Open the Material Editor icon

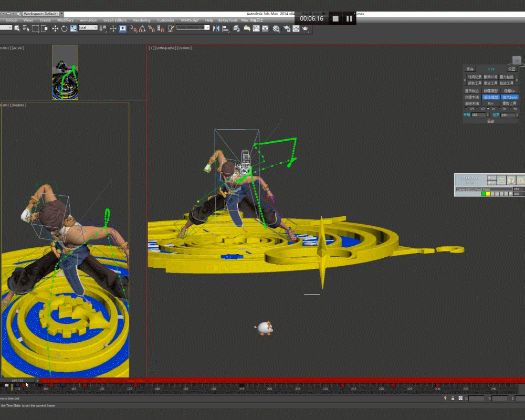point(276,29)
